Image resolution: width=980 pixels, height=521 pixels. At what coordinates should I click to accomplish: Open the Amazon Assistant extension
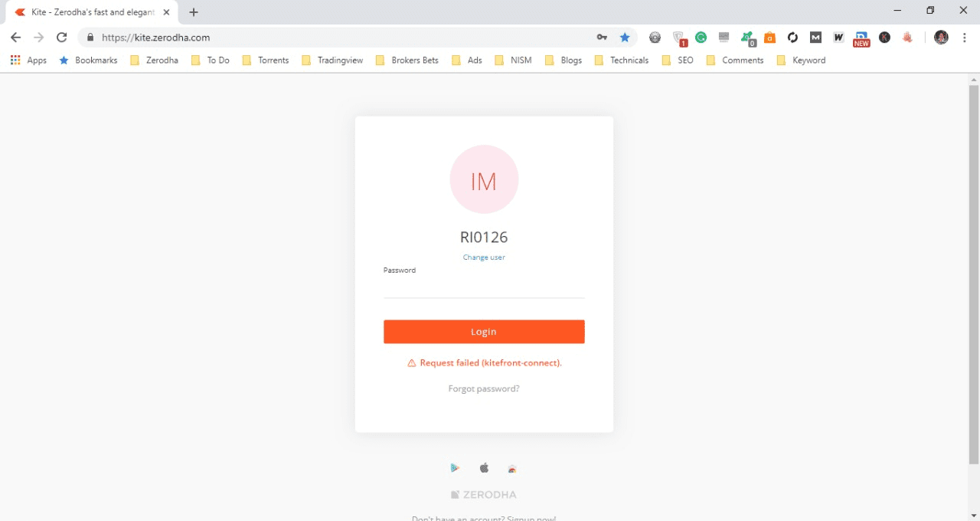click(x=769, y=37)
